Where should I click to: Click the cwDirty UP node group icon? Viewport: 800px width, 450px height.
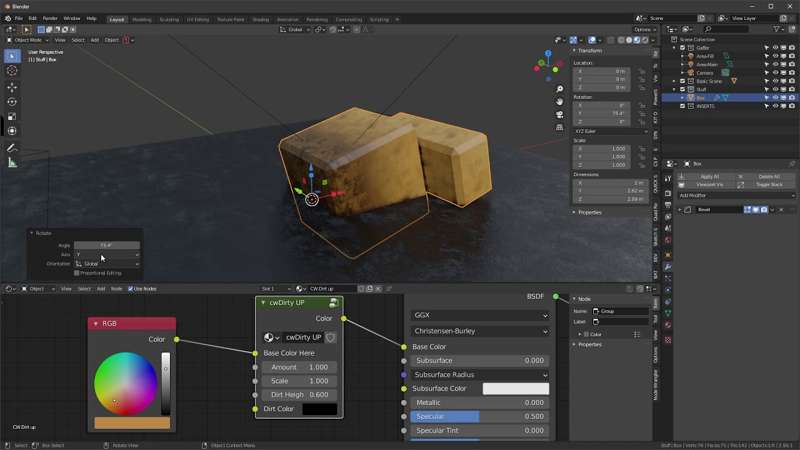pyautogui.click(x=334, y=303)
